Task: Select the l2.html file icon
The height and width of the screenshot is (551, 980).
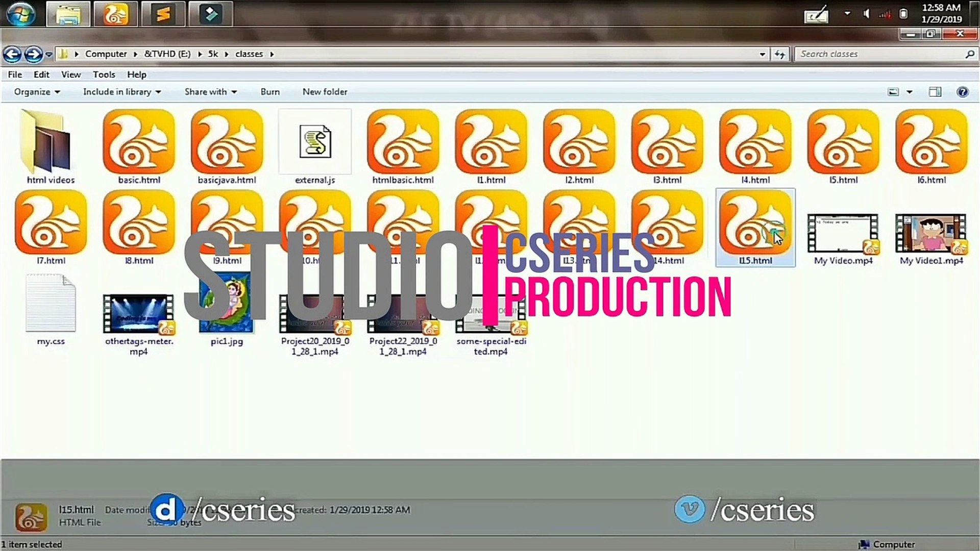Action: (x=579, y=142)
